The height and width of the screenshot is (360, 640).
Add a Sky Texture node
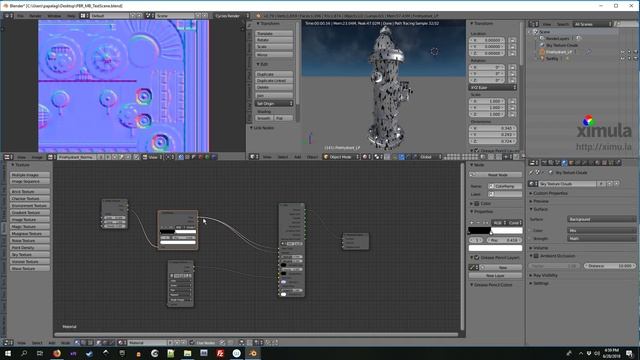(30, 254)
